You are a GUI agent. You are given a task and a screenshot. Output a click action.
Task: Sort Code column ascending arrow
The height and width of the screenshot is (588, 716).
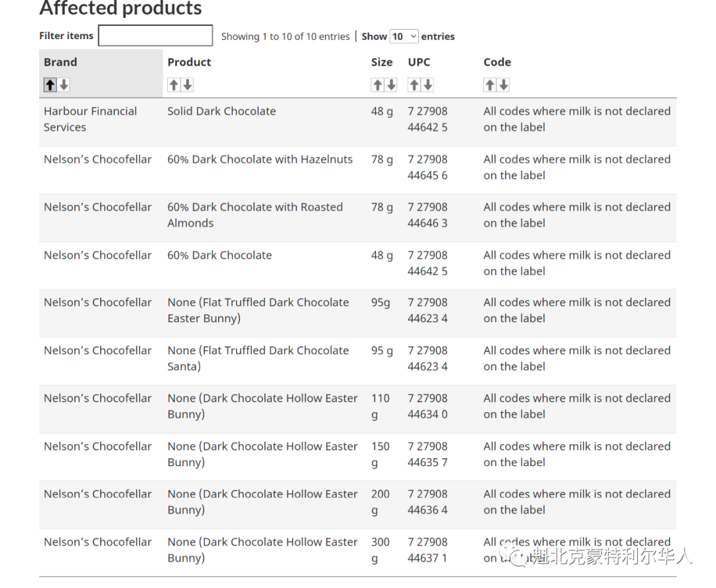point(489,85)
